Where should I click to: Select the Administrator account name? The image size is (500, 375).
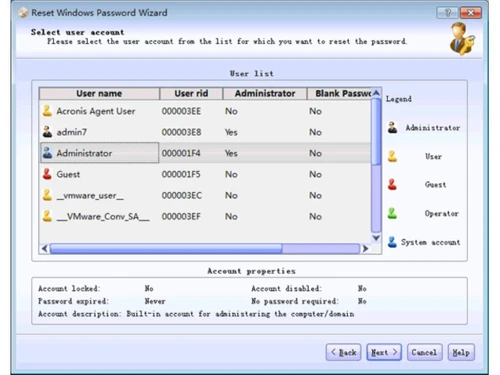tap(84, 153)
